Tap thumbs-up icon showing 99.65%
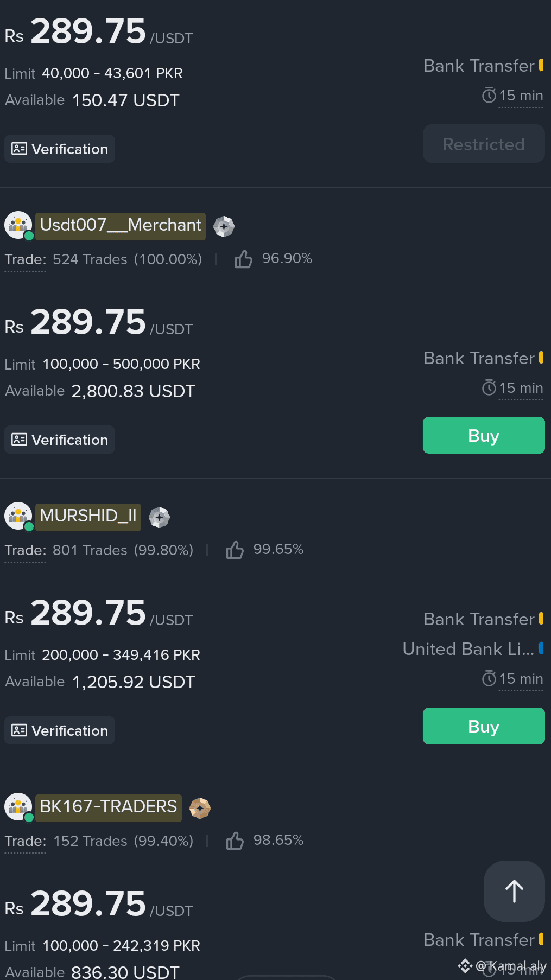The image size is (551, 980). point(235,550)
